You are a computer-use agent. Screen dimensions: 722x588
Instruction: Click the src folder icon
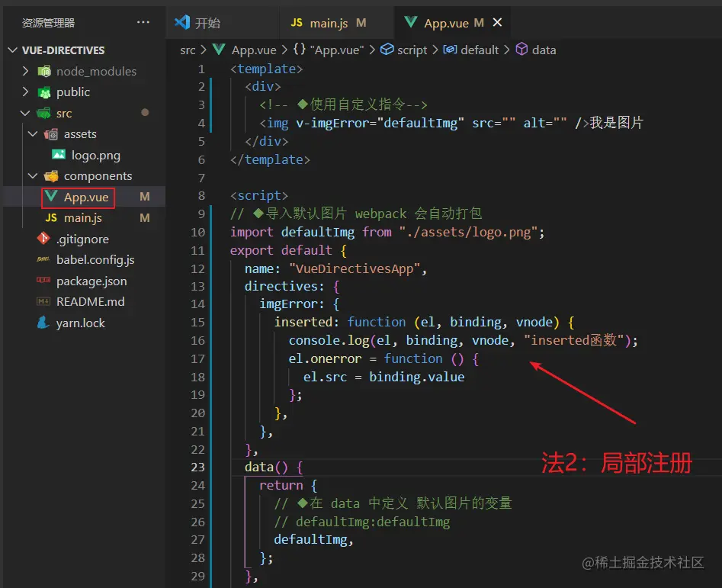tap(43, 113)
